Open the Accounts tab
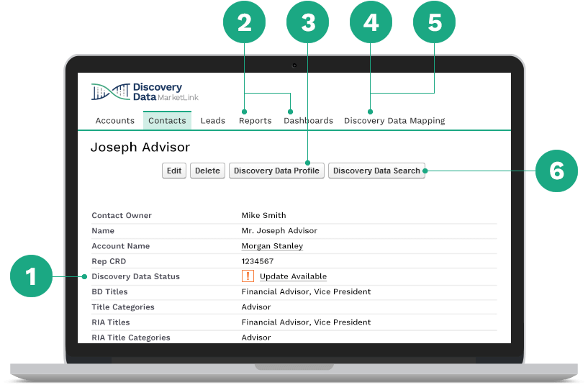588x385 pixels. pos(115,121)
